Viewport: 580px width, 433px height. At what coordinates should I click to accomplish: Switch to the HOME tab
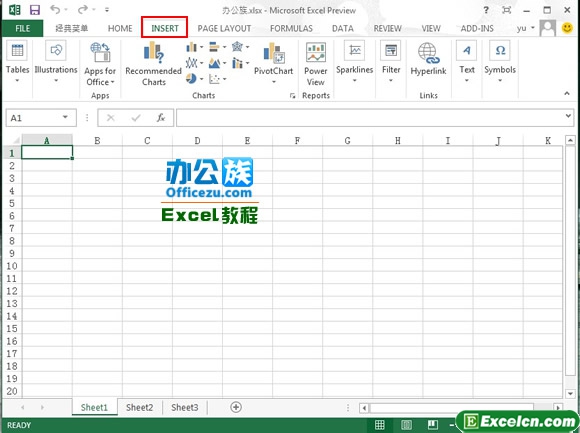tap(120, 28)
